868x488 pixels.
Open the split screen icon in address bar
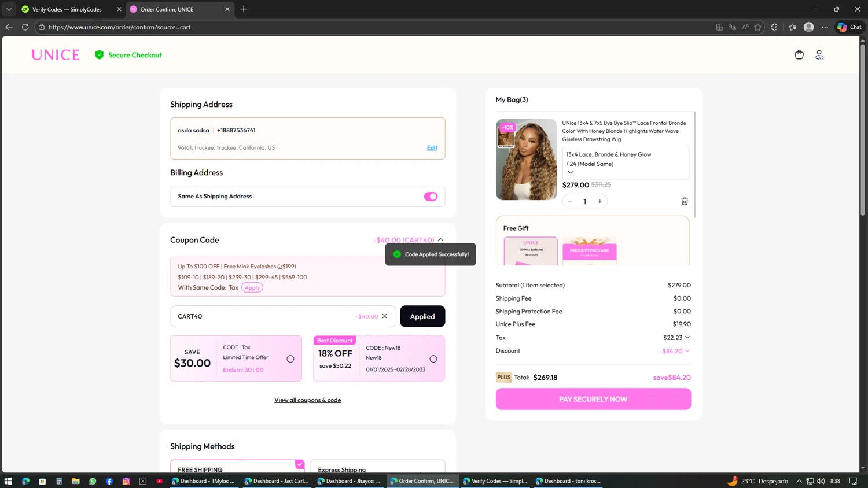[720, 27]
